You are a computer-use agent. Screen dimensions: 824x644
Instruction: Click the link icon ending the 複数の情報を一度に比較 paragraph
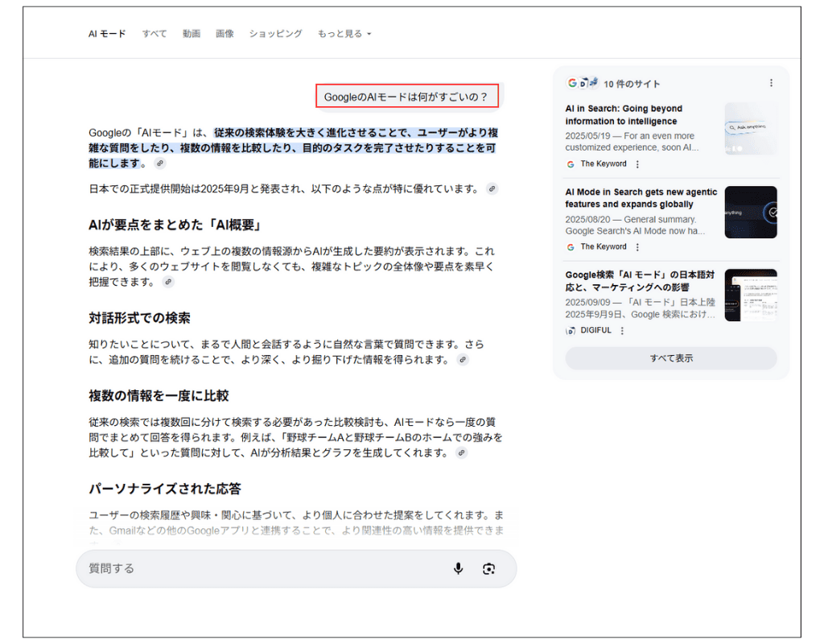click(x=461, y=453)
